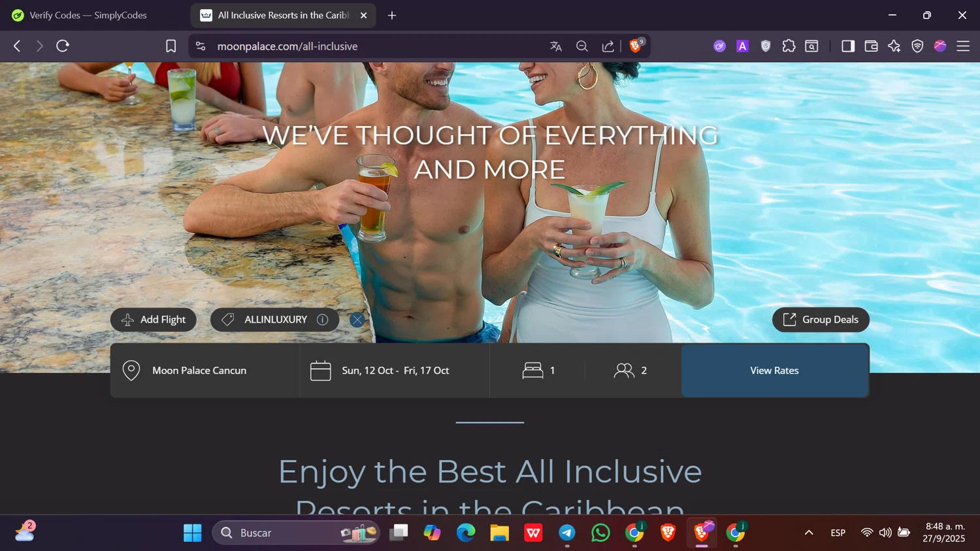This screenshot has width=980, height=551.
Task: Share this page via share icon
Action: click(x=608, y=46)
